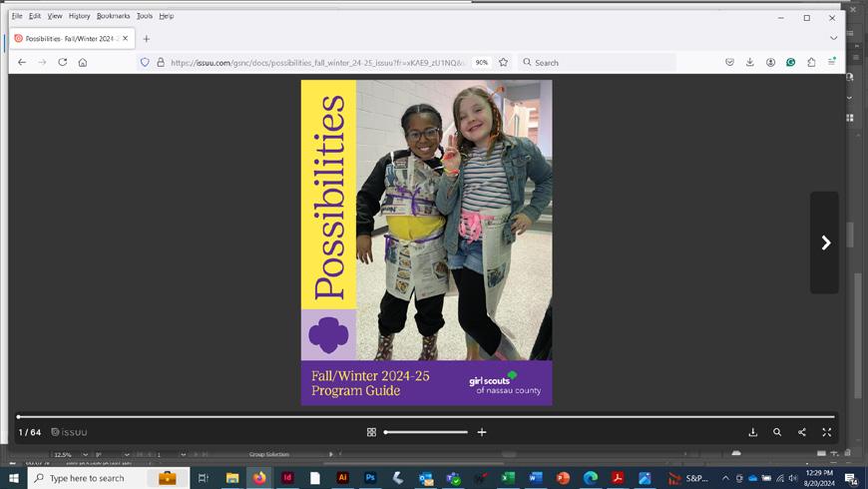Click the Firefox Search box
The image size is (868, 489).
click(x=598, y=63)
